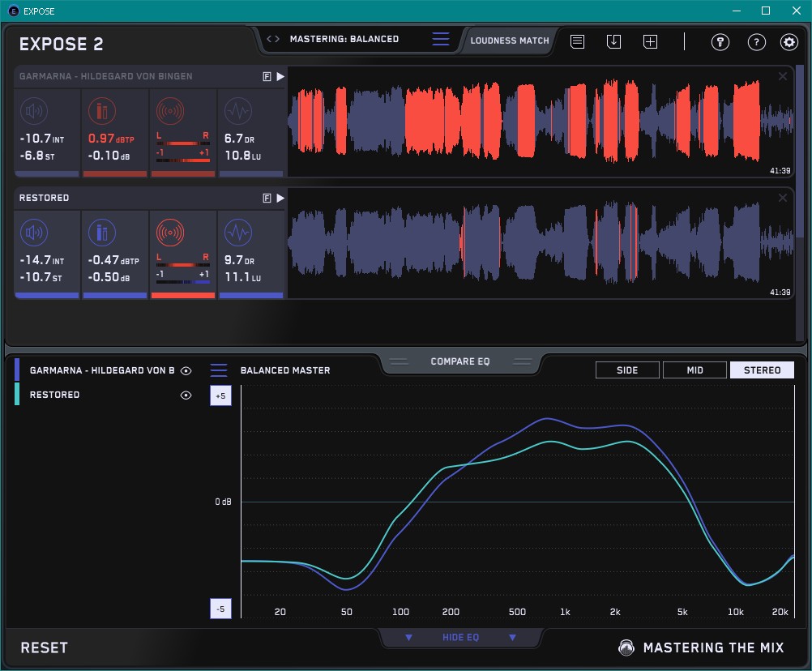Open the settings gear icon
This screenshot has width=812, height=671.
click(x=788, y=42)
